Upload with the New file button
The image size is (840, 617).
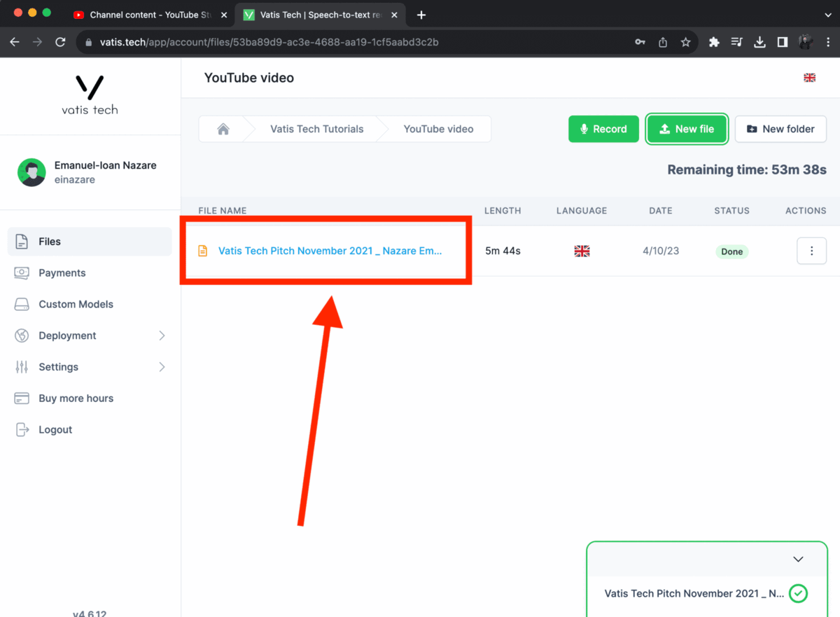(687, 129)
